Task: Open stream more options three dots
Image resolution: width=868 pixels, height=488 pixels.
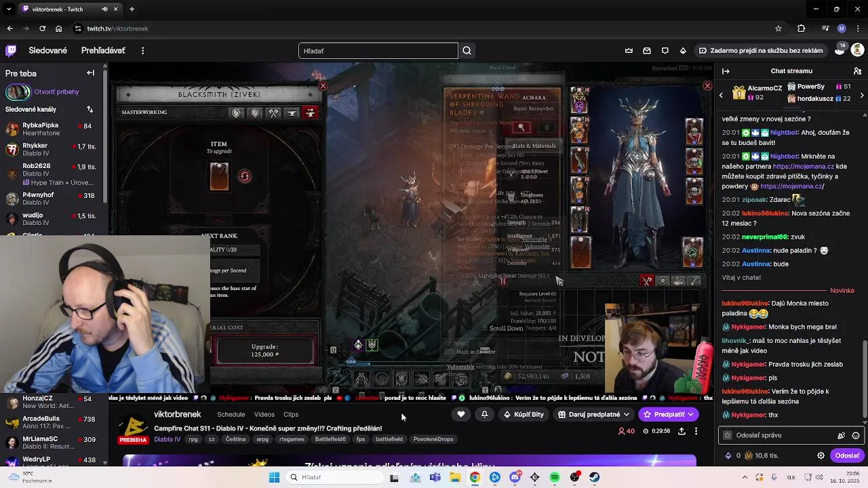Action: pos(696,431)
